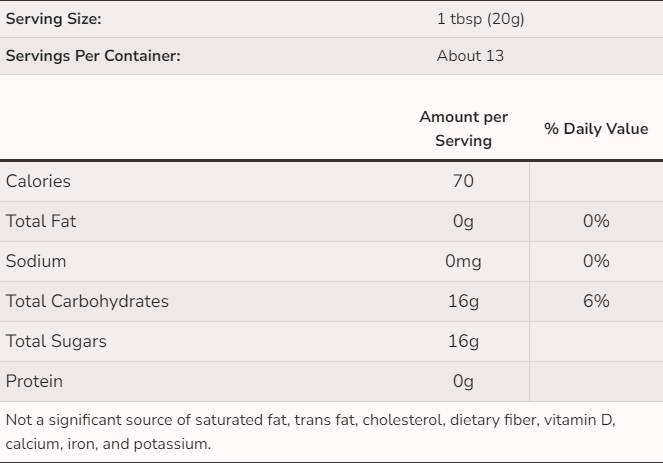
Task: Select the Calories row label
Action: coord(38,181)
